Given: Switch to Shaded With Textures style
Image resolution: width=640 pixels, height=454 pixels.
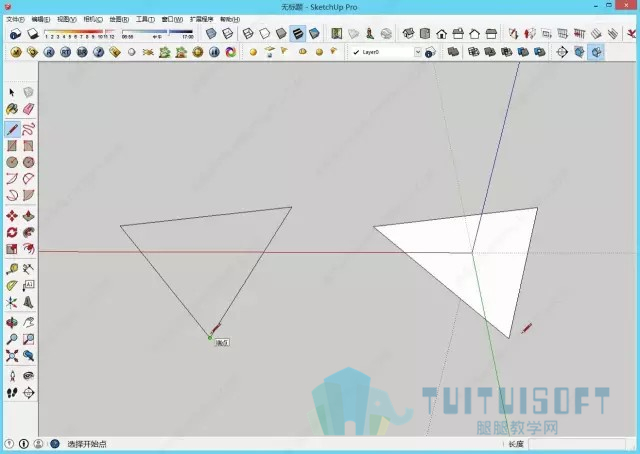Looking at the screenshot, I should coord(298,33).
